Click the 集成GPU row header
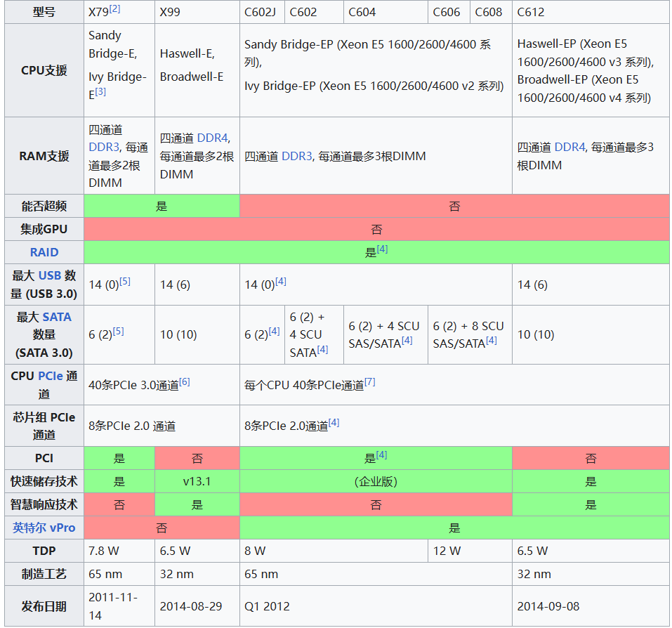This screenshot has height=628, width=672. 44,229
